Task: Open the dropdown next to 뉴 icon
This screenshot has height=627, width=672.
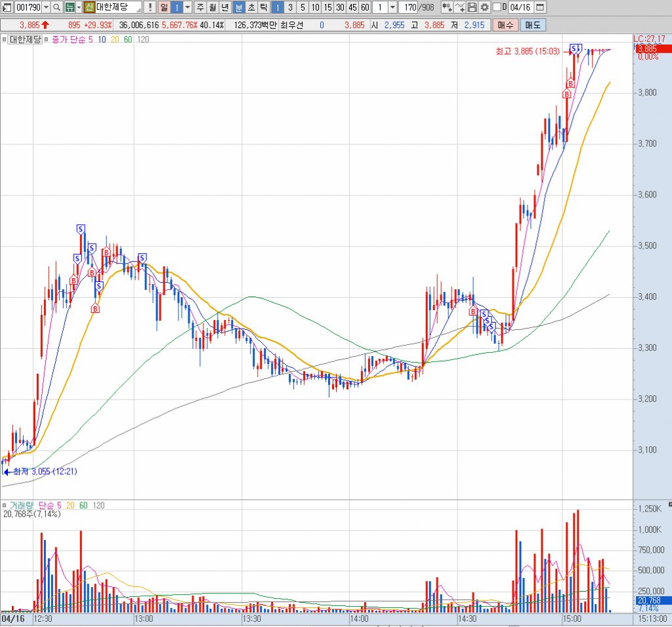Action: pyautogui.click(x=79, y=7)
